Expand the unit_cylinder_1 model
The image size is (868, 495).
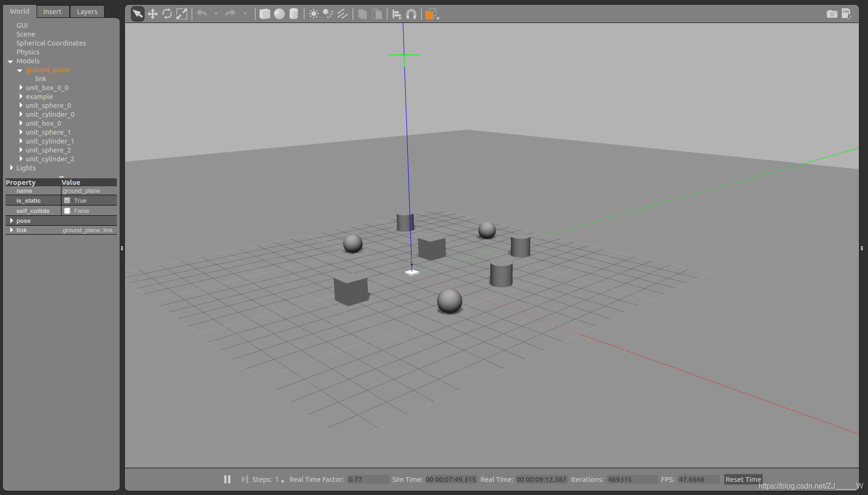tap(21, 141)
